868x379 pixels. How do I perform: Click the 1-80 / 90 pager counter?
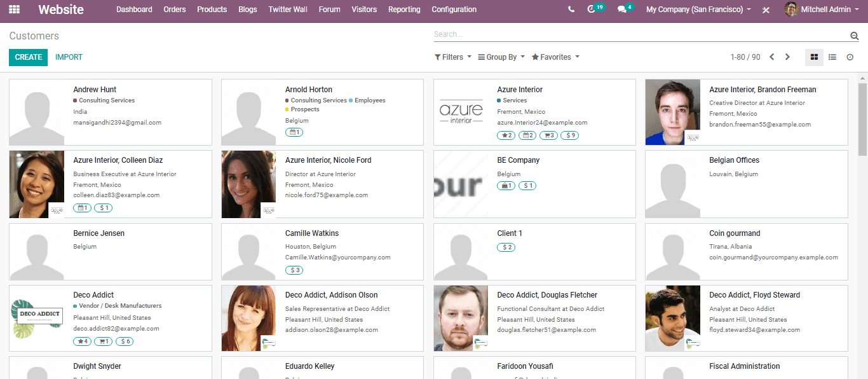pyautogui.click(x=745, y=57)
